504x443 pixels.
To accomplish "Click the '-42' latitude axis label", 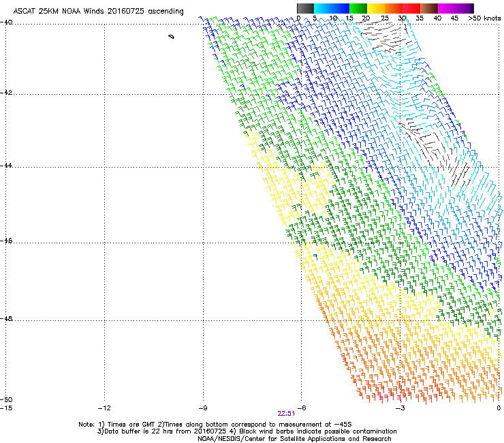I will (6, 92).
